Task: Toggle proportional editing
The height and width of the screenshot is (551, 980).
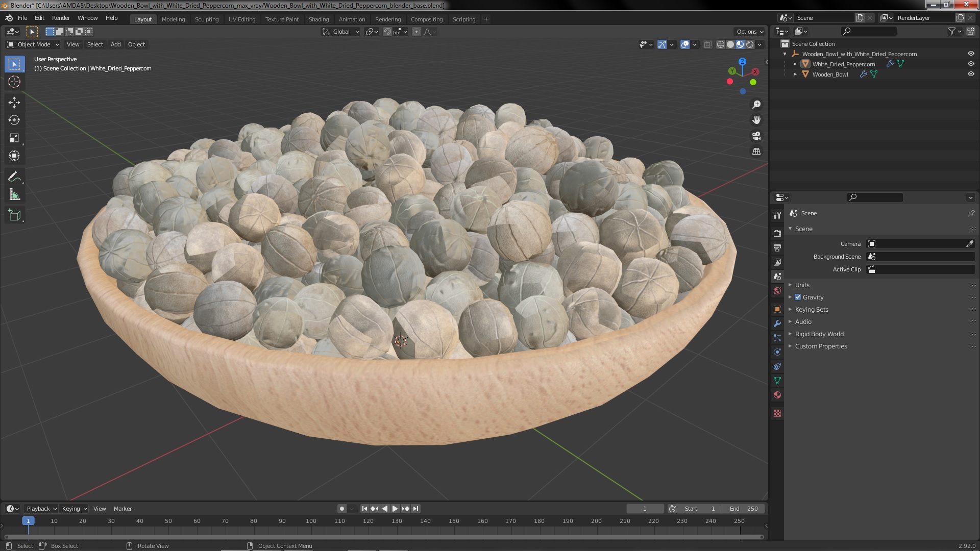Action: point(416,32)
